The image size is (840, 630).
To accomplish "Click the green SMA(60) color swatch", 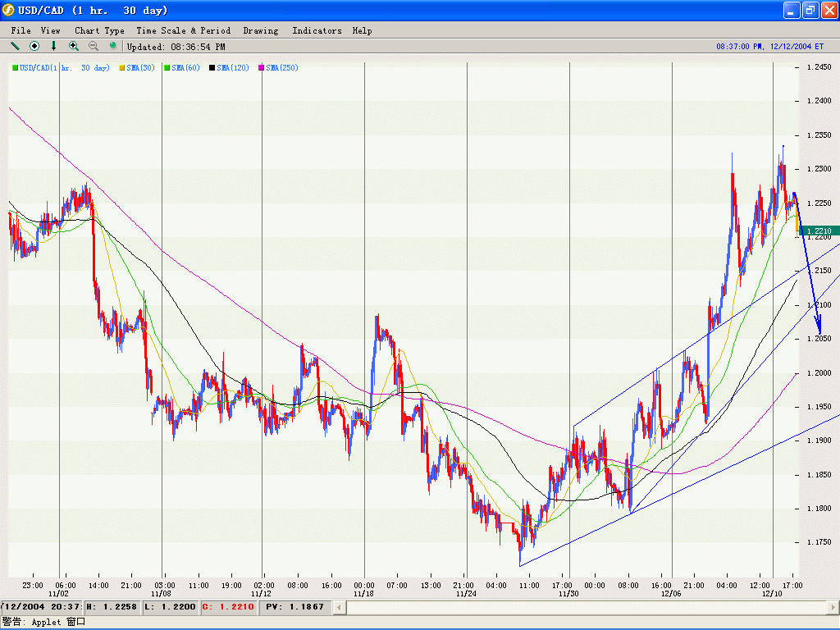I will tap(167, 67).
